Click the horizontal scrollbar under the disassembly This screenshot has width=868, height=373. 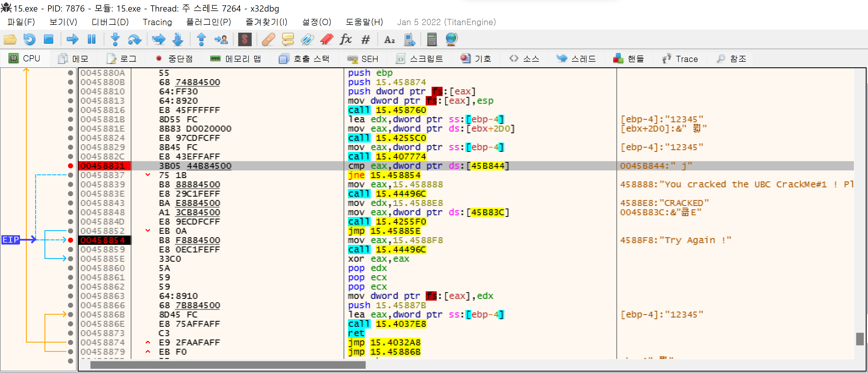click(228, 365)
